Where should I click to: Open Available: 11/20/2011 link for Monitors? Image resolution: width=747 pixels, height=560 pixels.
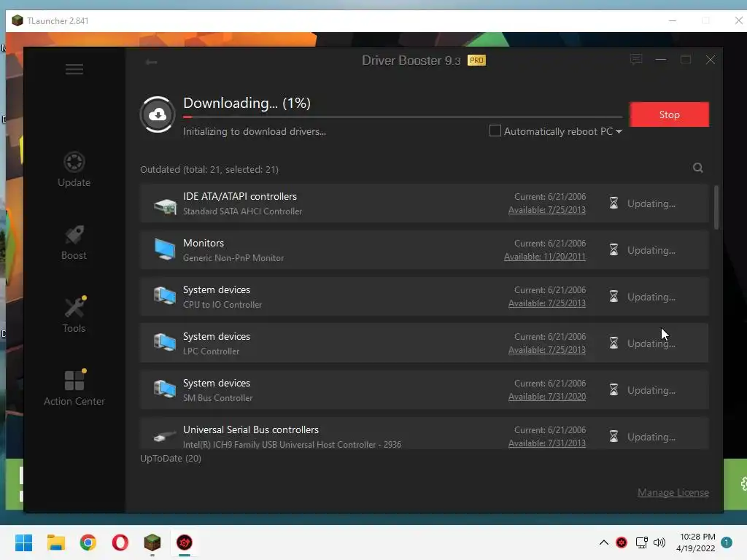tap(544, 257)
